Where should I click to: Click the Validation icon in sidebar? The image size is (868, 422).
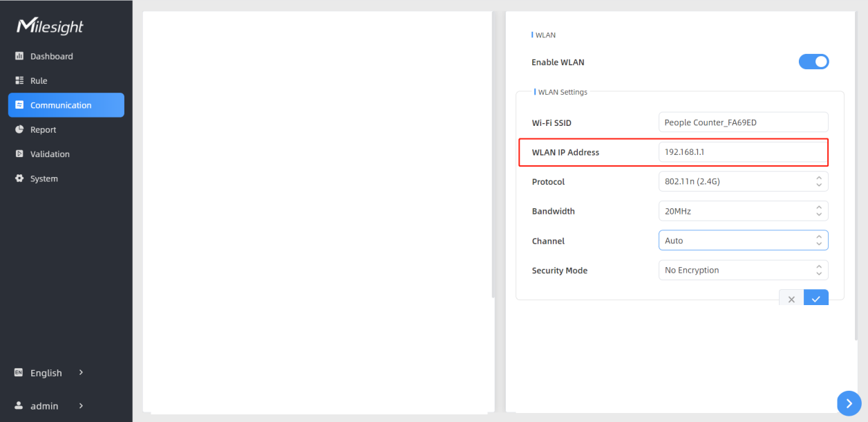pos(19,154)
